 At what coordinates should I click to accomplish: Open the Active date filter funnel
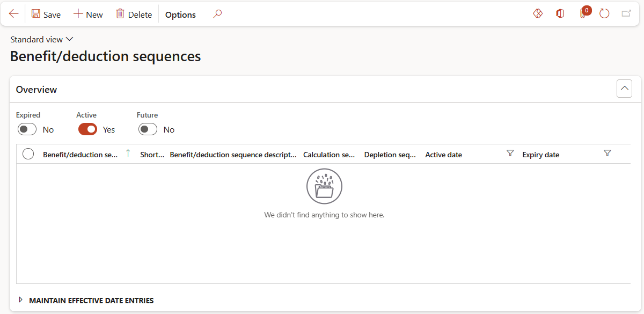(510, 154)
